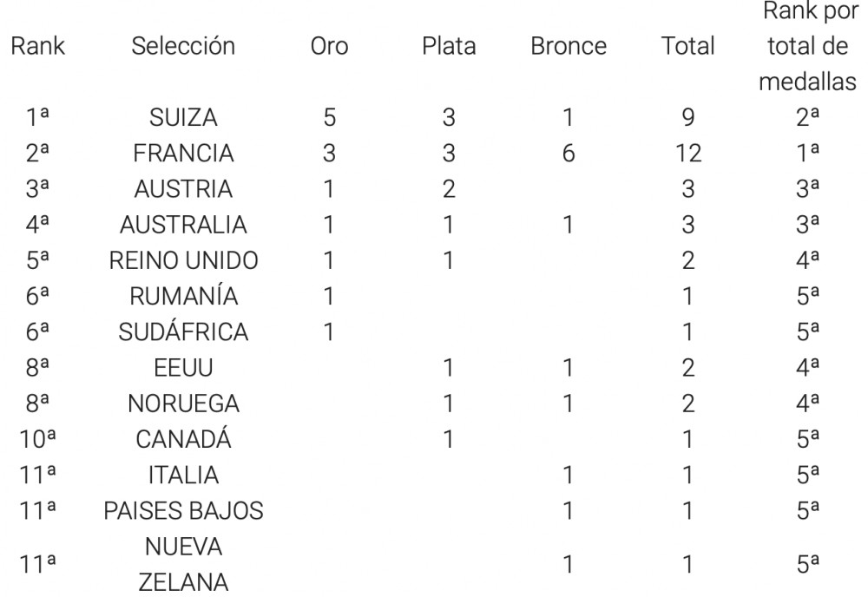Click the RUMANÍA entry
The width and height of the screenshot is (868, 597).
[x=183, y=296]
